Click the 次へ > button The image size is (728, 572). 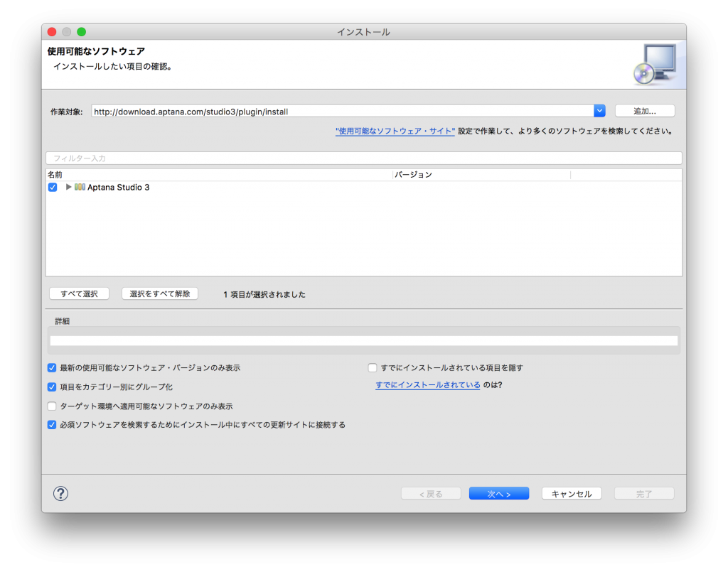(x=499, y=494)
